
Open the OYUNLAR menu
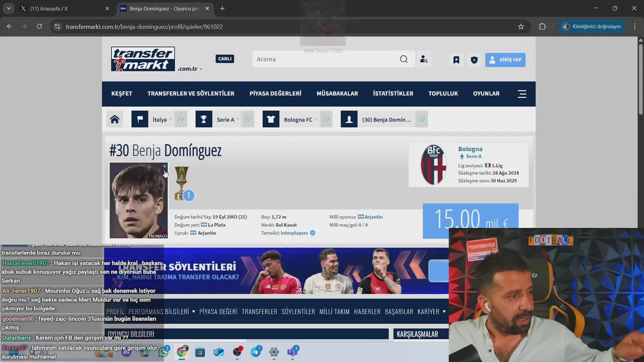[x=486, y=94]
